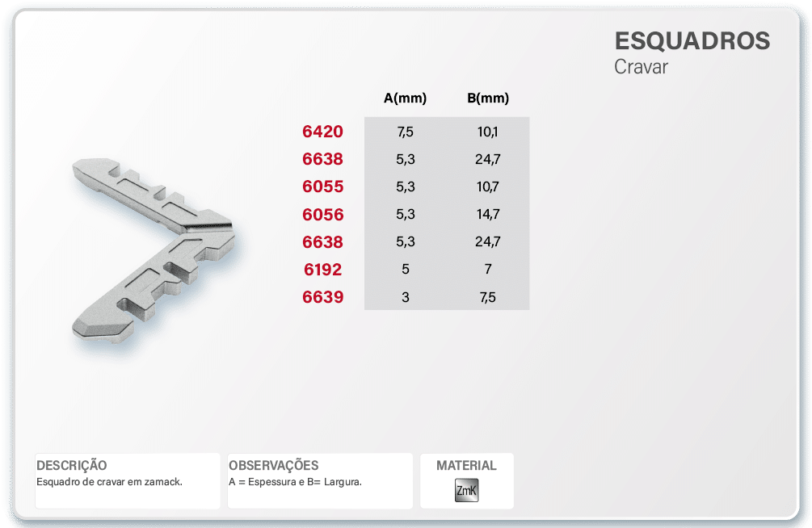Select the 14,7 width value
The width and height of the screenshot is (812, 528).
click(487, 215)
